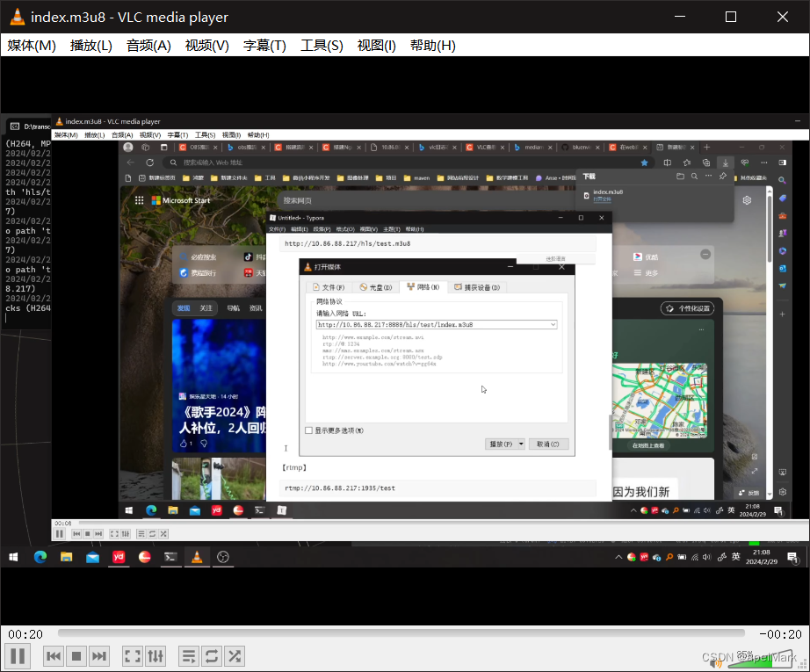The image size is (810, 672).
Task: Toggle shuffle in main control bar
Action: pos(235,656)
